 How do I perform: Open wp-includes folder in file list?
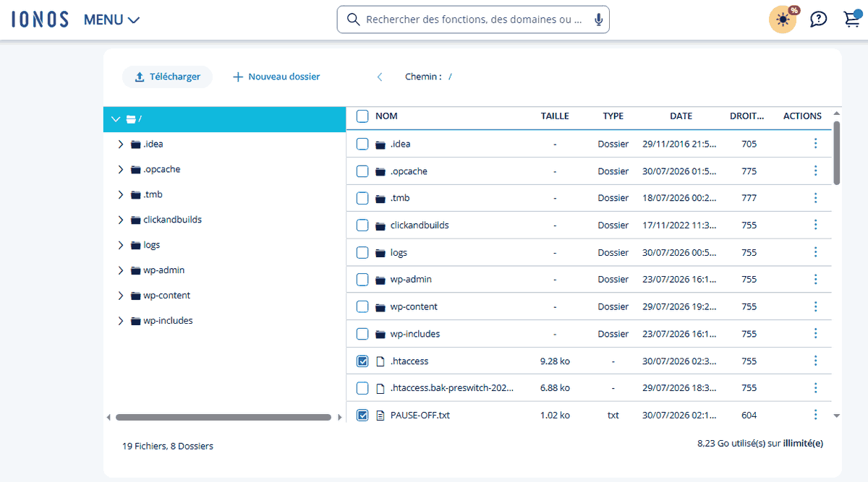[x=415, y=334]
